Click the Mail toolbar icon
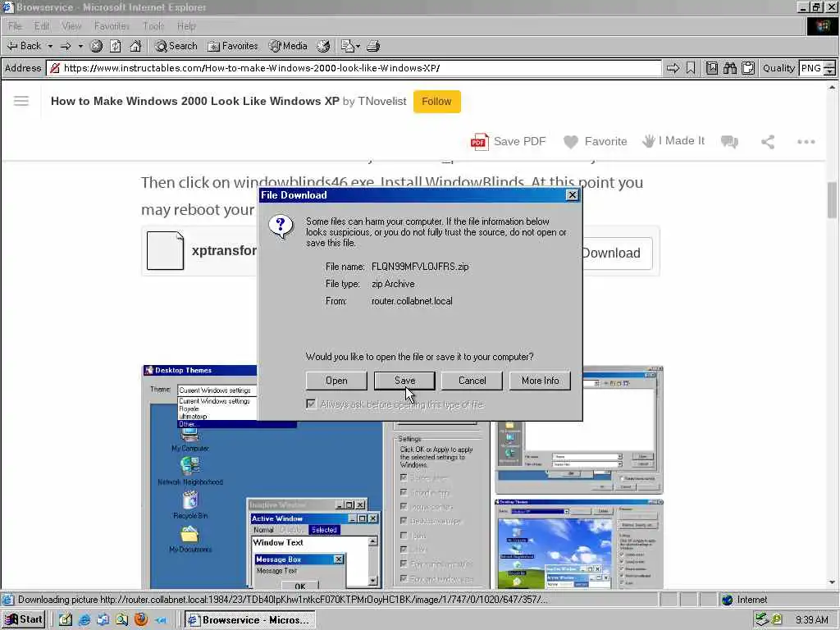This screenshot has height=630, width=840. 347,46
